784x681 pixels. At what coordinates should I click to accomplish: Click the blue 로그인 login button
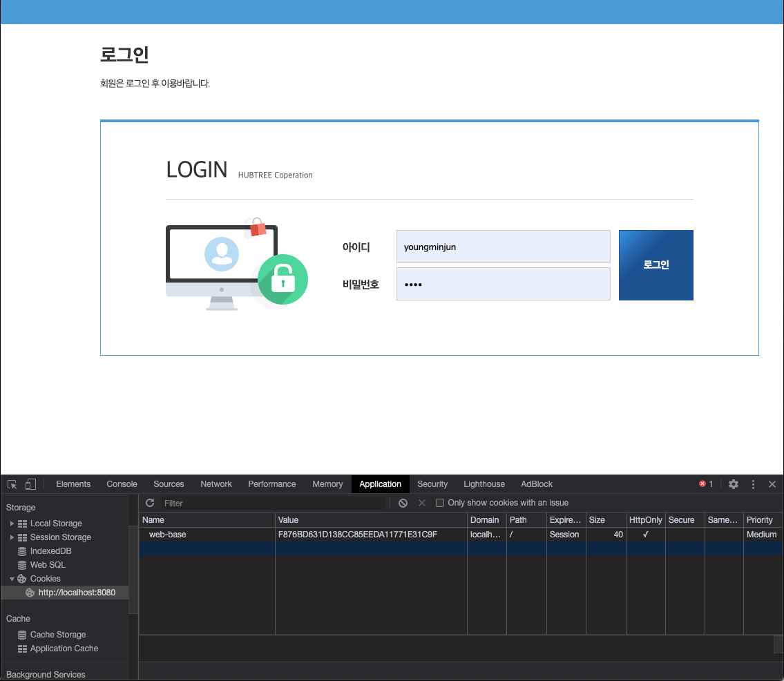coord(656,265)
